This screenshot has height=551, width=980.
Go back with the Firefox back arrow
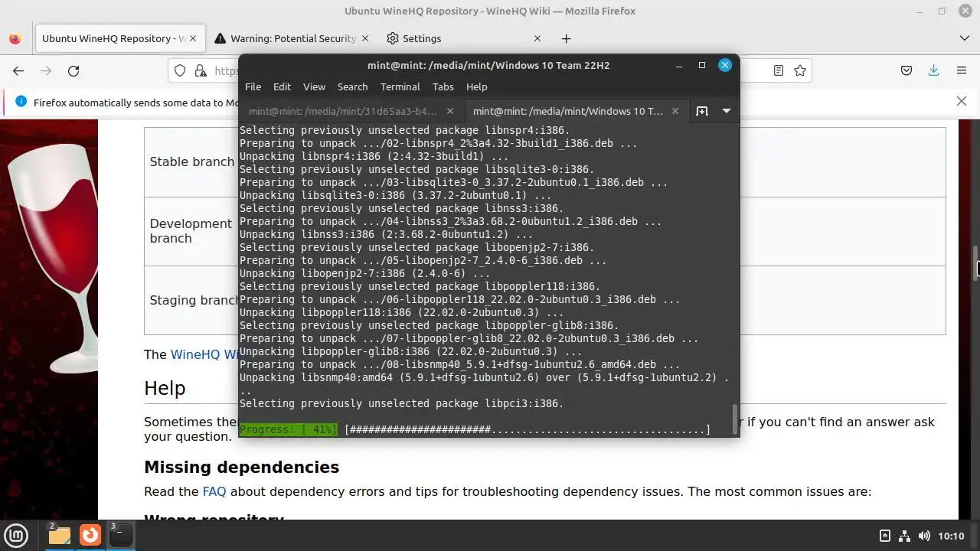pos(18,70)
